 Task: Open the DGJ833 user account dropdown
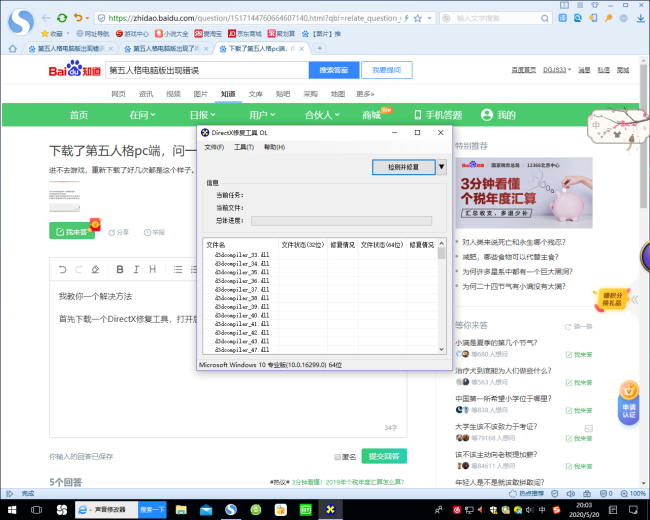(557, 70)
